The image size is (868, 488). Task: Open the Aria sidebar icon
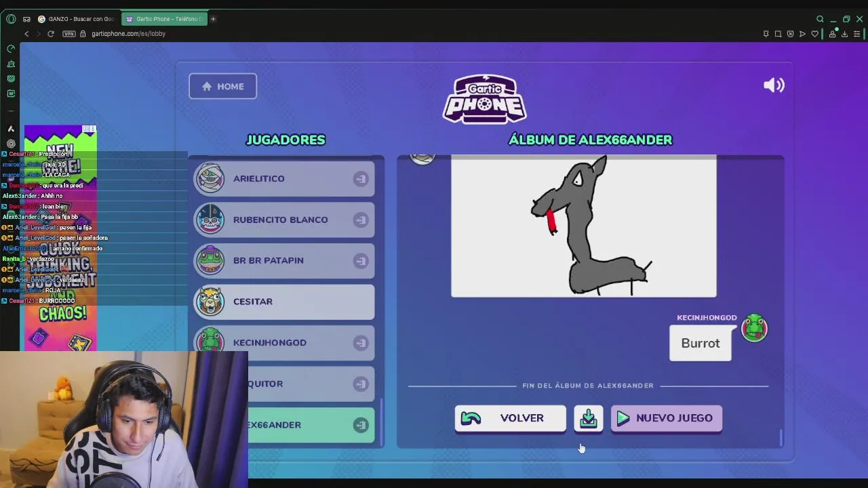click(x=11, y=129)
